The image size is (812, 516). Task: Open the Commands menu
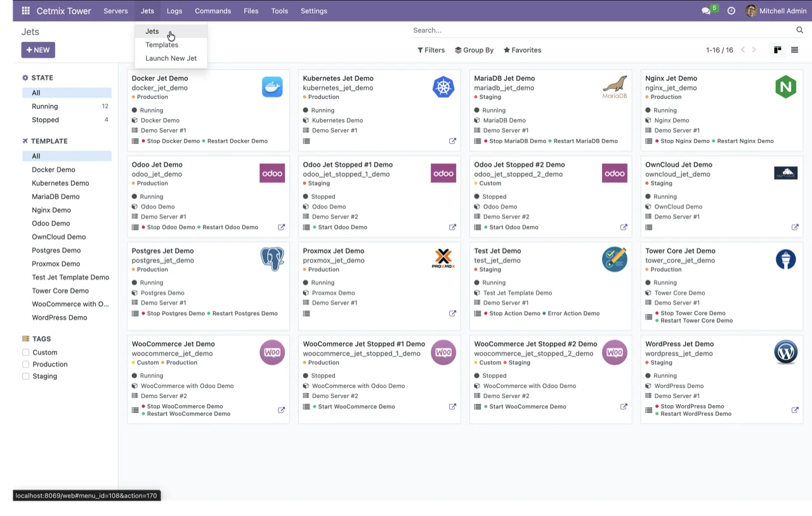coord(213,11)
